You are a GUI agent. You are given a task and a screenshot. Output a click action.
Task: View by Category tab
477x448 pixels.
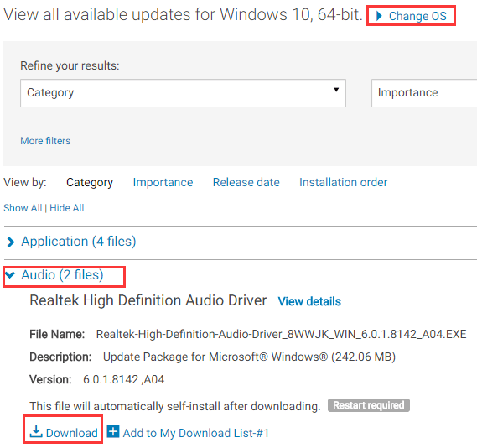click(90, 182)
